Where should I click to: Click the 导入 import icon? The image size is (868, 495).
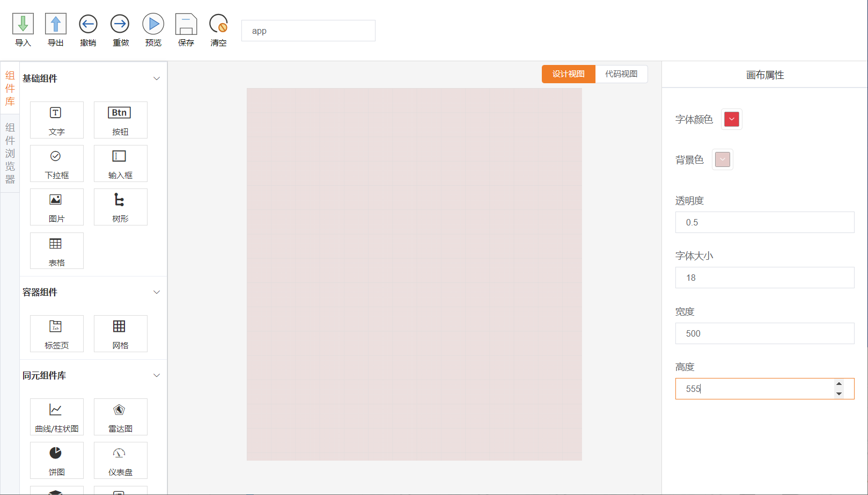(x=23, y=24)
